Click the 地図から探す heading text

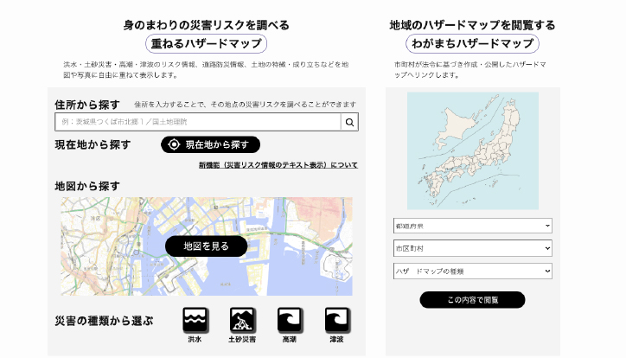pyautogui.click(x=87, y=186)
